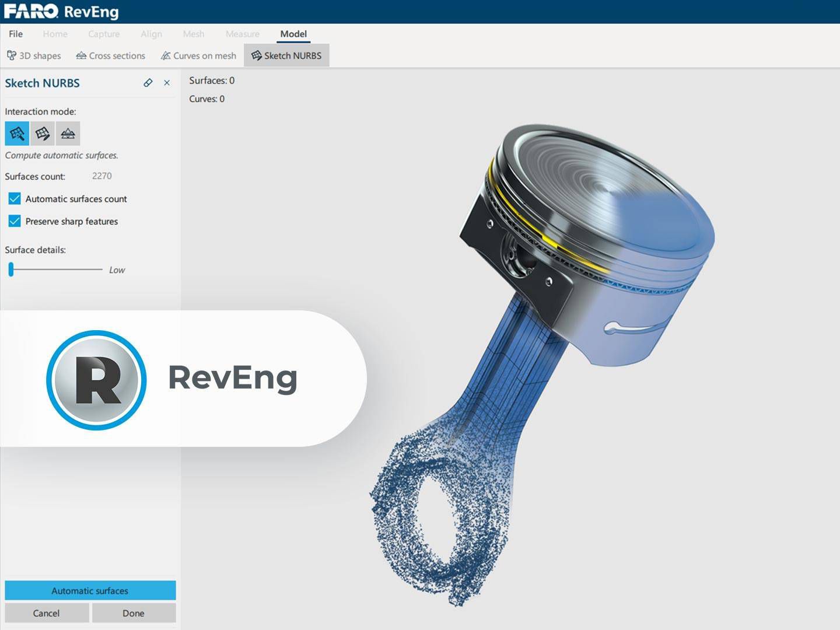Screen dimensions: 840x630
Task: Open the File menu
Action: tap(16, 34)
